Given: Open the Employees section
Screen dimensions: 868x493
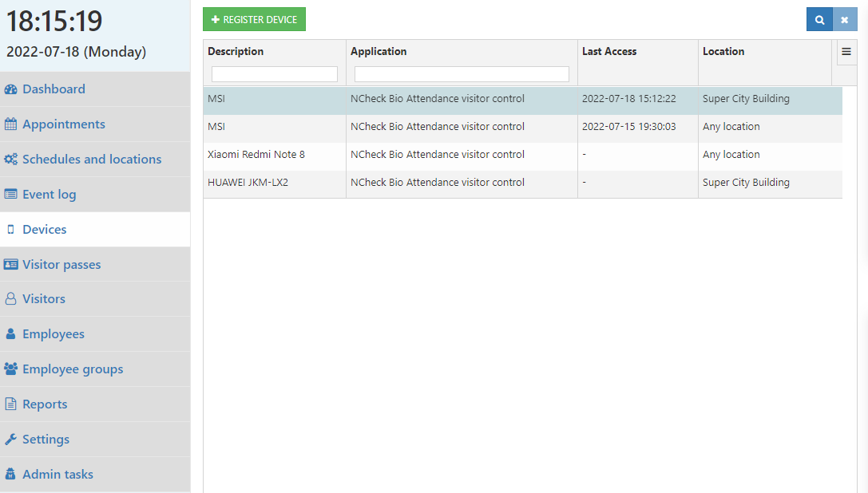Looking at the screenshot, I should [x=95, y=334].
